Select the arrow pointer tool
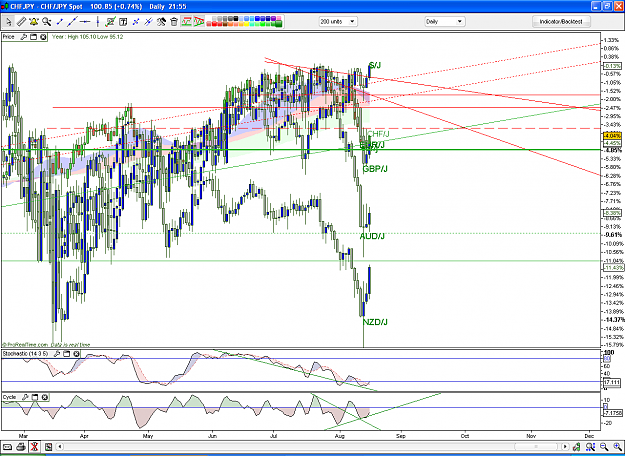This screenshot has height=456, width=625. [x=9, y=22]
